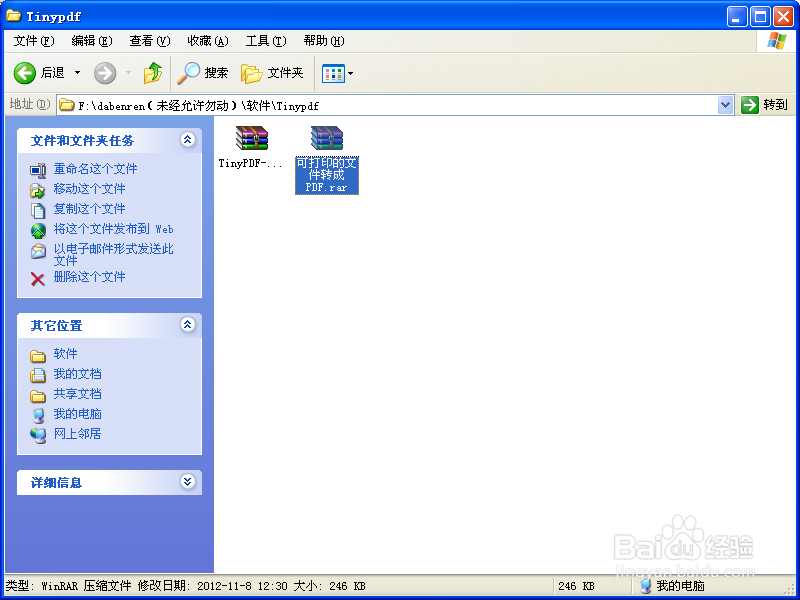Click the 删除这个文件 link
Viewport: 800px width, 600px height.
(89, 277)
